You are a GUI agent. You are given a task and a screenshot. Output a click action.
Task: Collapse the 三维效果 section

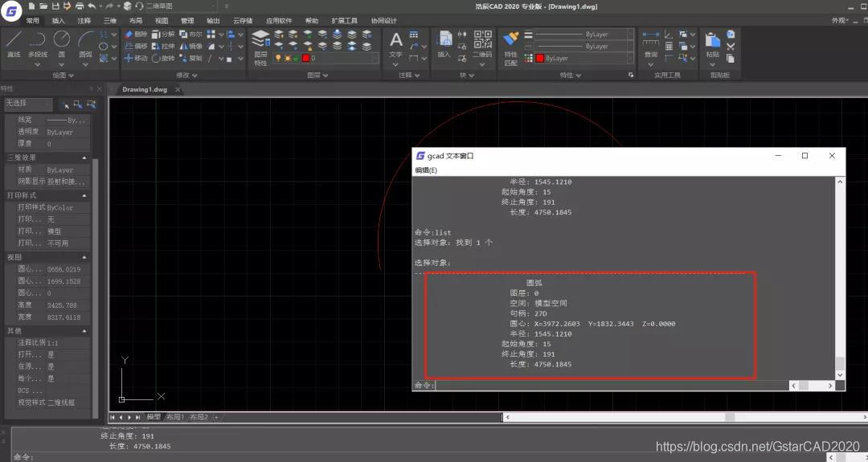(x=84, y=157)
